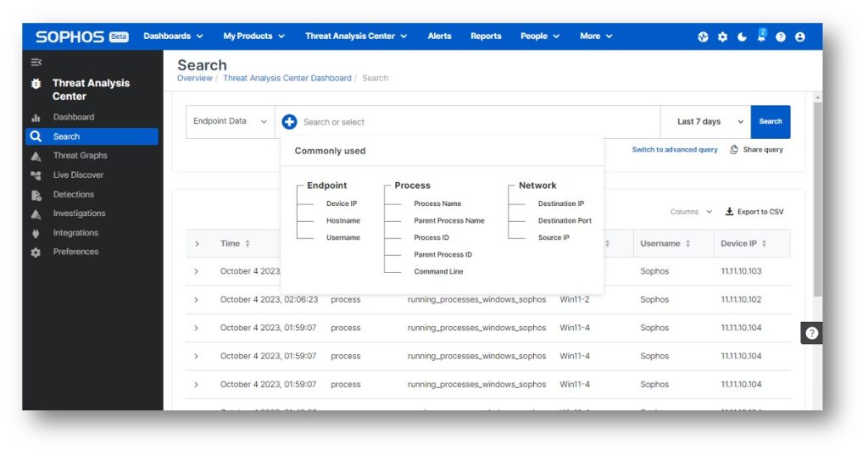Image resolution: width=868 pixels, height=455 pixels.
Task: Select Parent Process Name under Process
Action: click(x=448, y=220)
